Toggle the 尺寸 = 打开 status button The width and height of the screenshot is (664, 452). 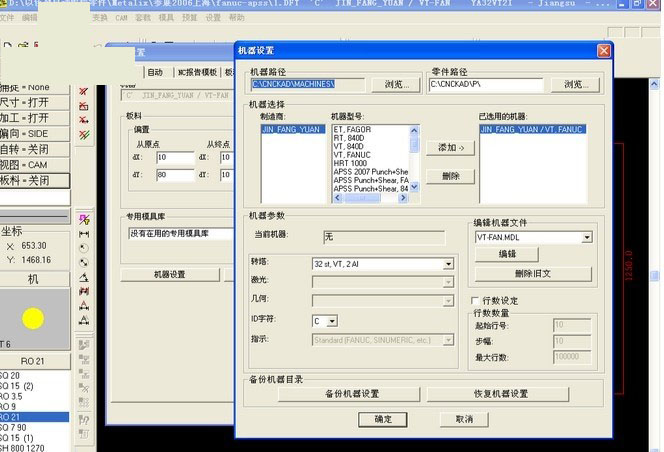35,103
